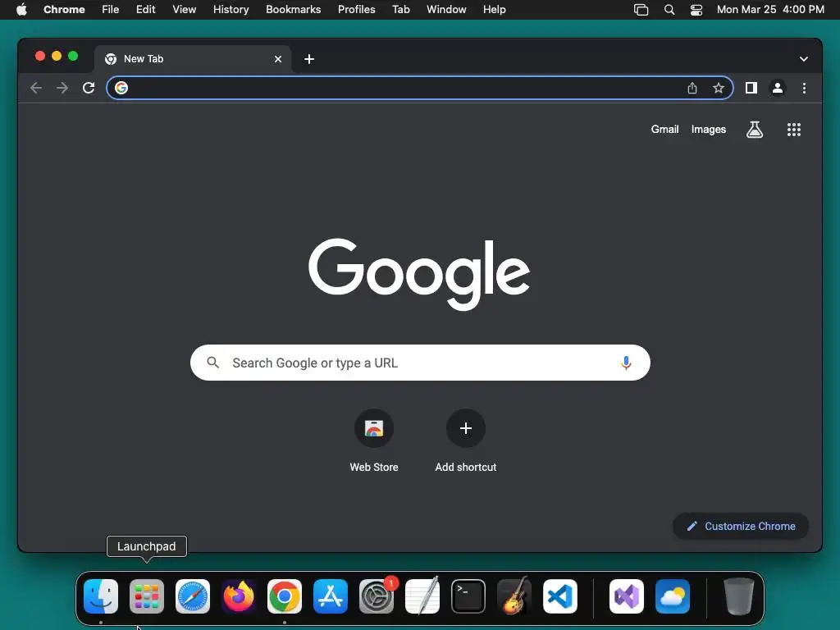This screenshot has width=840, height=630.
Task: Open the Window menu
Action: click(446, 10)
